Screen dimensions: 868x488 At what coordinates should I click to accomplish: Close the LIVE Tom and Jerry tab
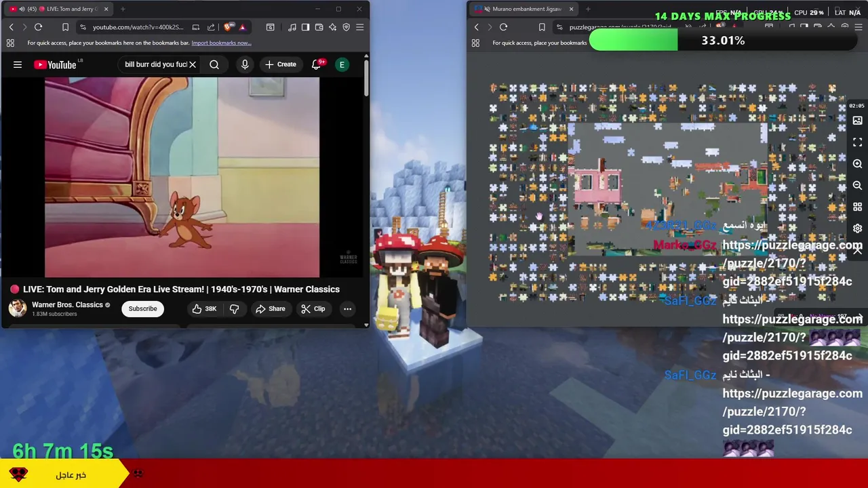[106, 9]
